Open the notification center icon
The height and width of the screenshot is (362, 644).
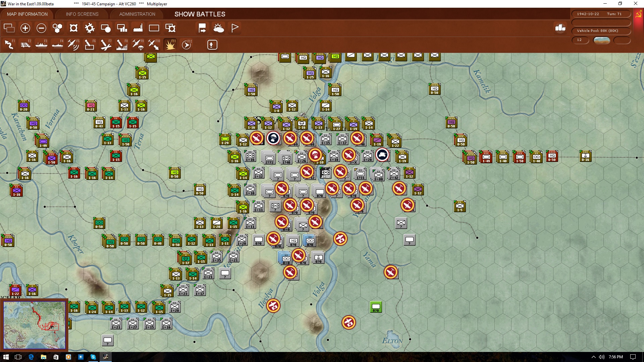pos(633,357)
